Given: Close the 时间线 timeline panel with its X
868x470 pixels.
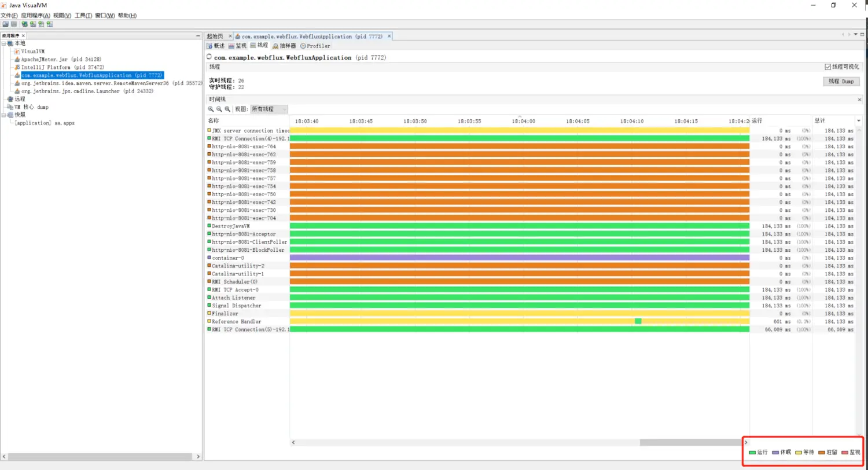Looking at the screenshot, I should (x=859, y=100).
